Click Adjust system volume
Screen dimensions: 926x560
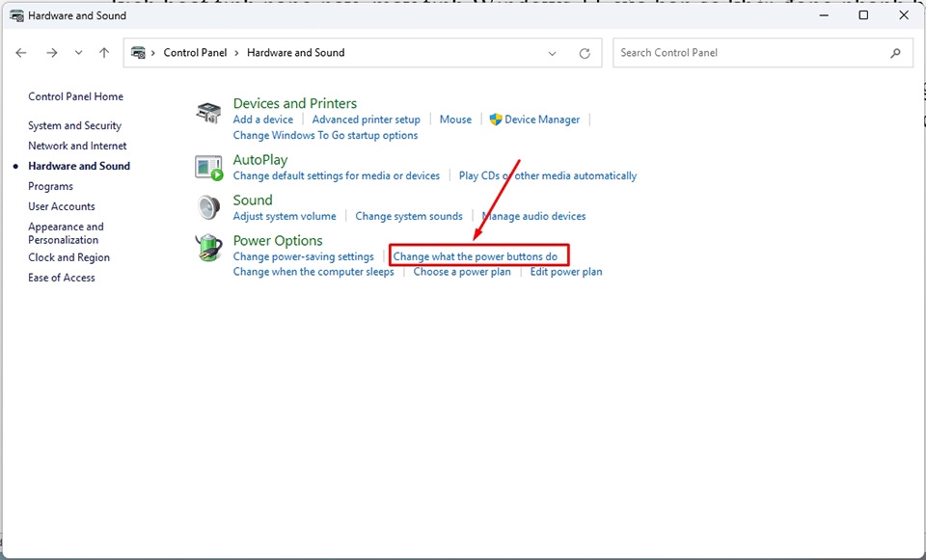click(284, 216)
